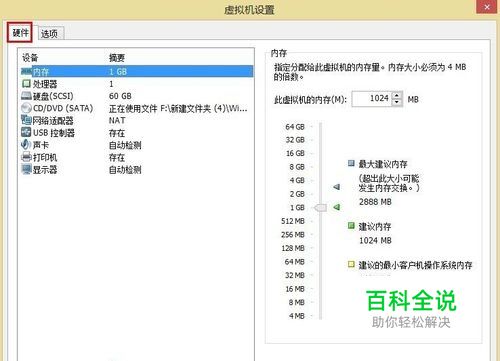500x361 pixels.
Task: Click the 4 MB label at scale bottom
Action: pos(297,316)
